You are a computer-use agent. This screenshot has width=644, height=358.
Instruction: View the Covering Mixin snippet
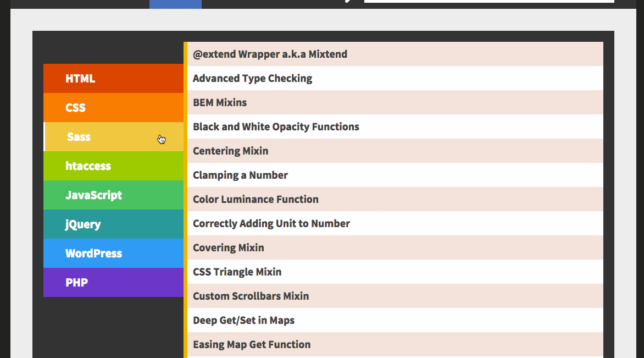click(395, 248)
